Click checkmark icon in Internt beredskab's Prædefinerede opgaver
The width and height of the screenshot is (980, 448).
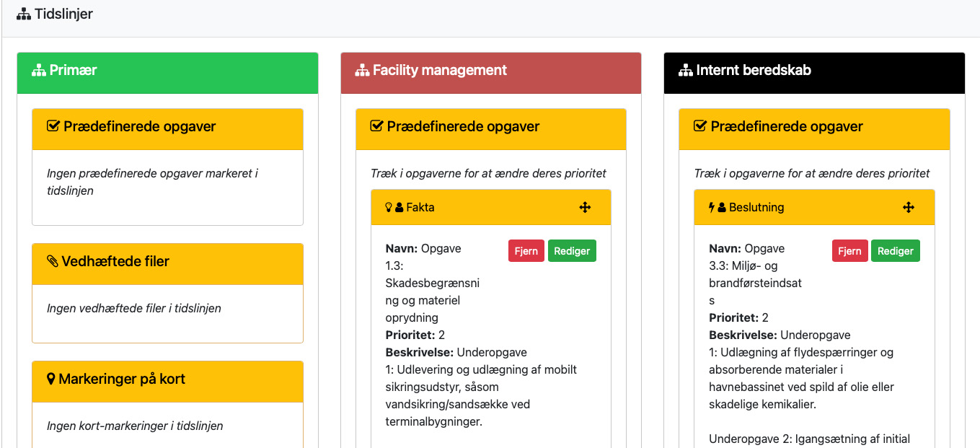tap(700, 126)
